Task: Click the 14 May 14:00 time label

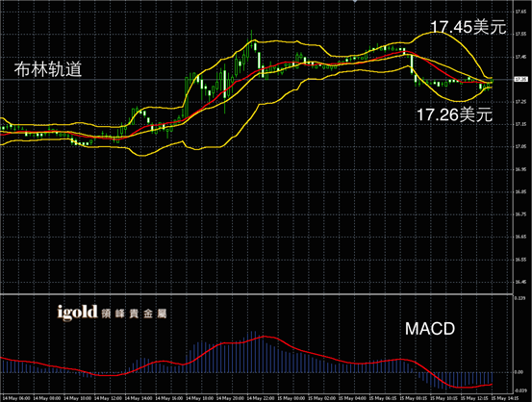Action: 139,398
